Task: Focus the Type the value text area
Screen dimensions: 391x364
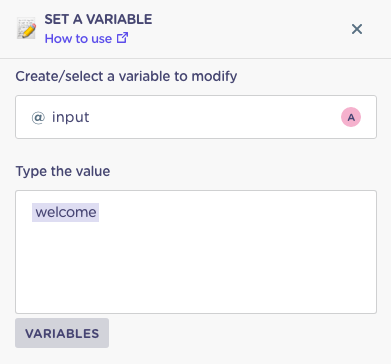Action: 196,252
